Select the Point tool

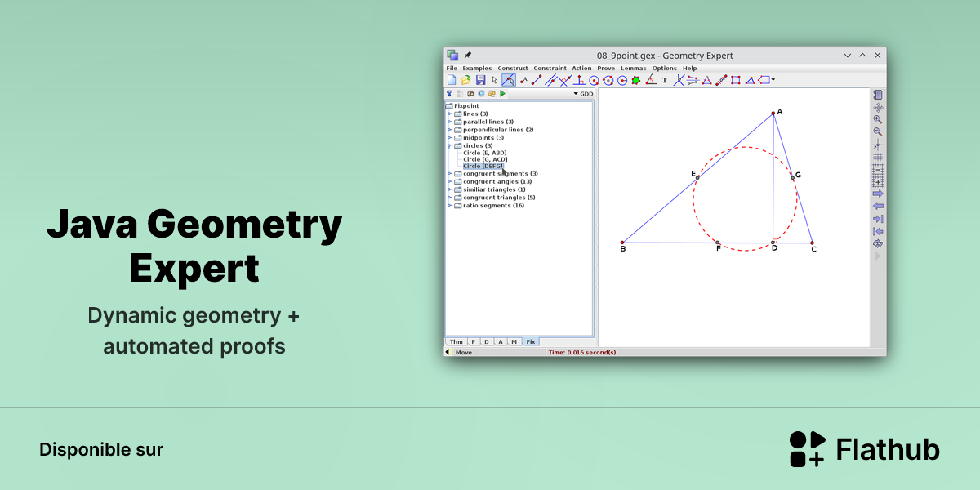[x=523, y=80]
